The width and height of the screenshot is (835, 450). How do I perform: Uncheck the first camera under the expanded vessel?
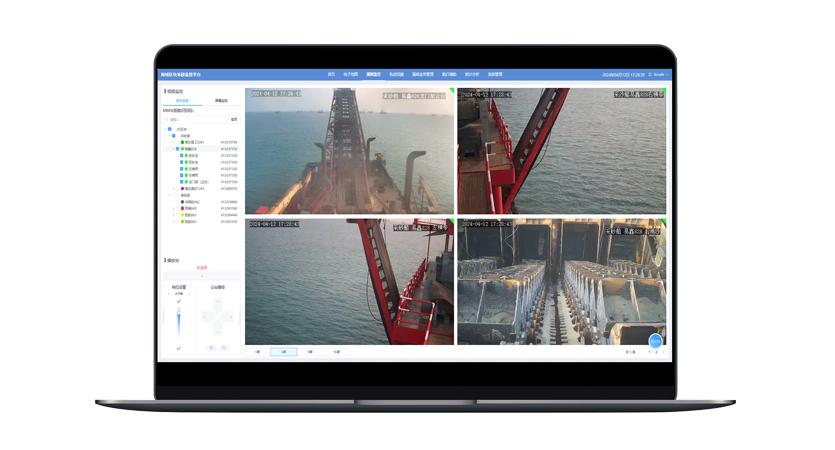[182, 156]
